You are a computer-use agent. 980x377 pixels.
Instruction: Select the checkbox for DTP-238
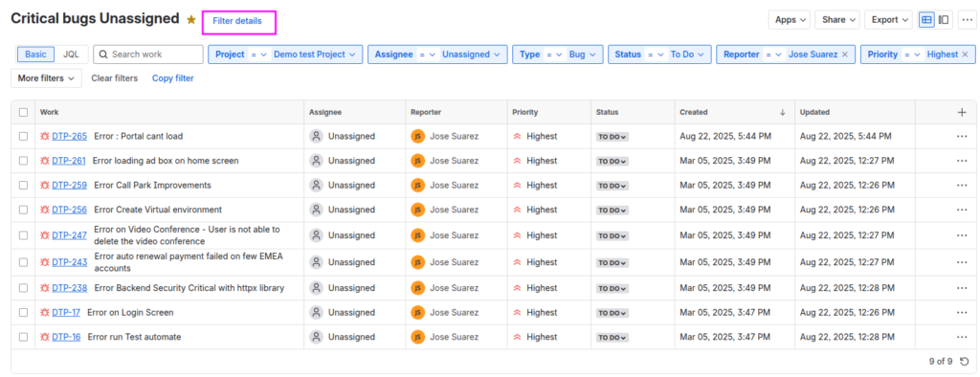pyautogui.click(x=23, y=288)
